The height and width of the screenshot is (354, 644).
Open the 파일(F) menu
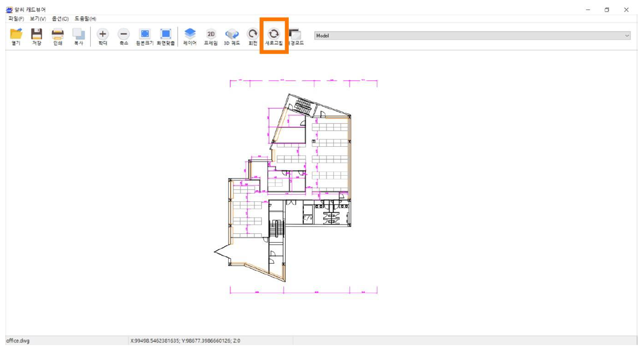pyautogui.click(x=16, y=19)
